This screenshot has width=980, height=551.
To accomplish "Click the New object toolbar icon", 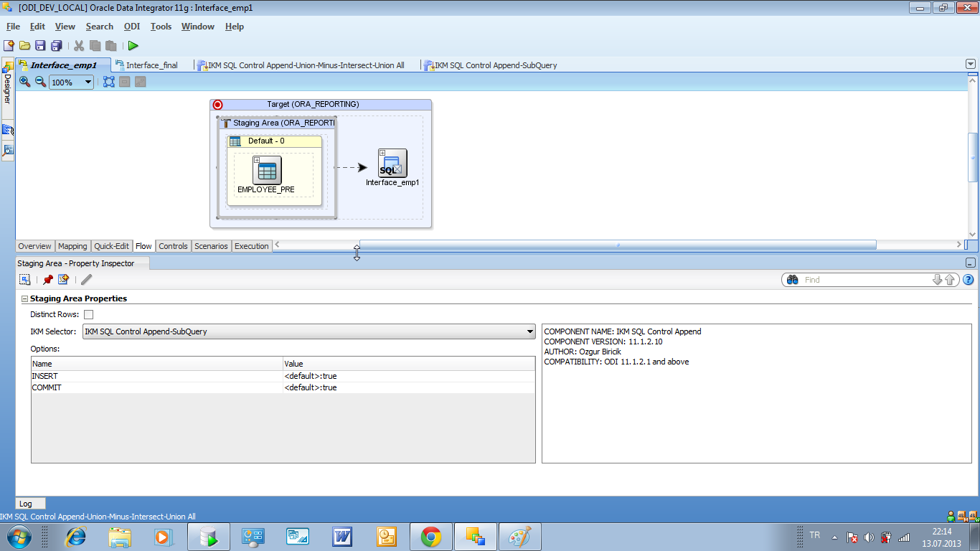I will [9, 45].
